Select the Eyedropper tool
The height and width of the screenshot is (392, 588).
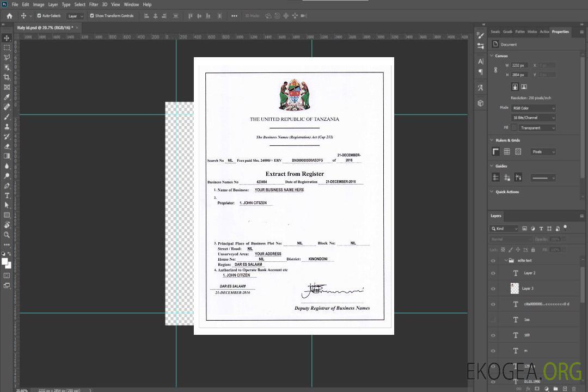pyautogui.click(x=7, y=97)
